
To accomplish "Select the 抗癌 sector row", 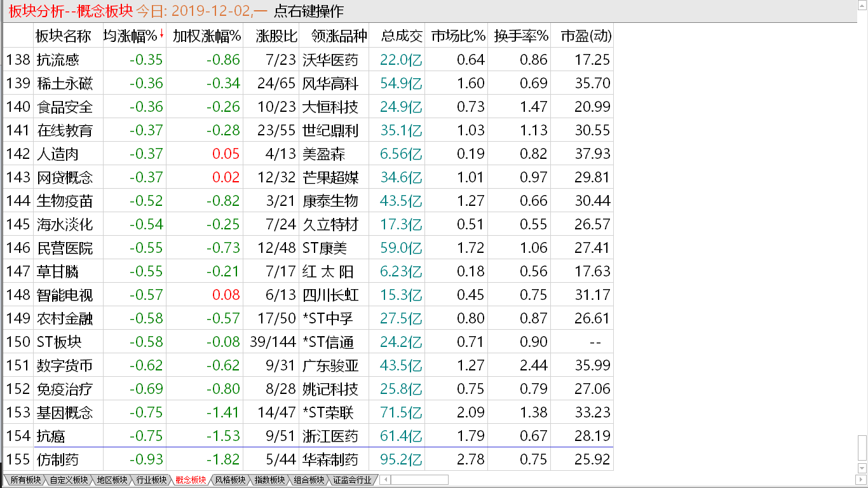I will coord(308,436).
